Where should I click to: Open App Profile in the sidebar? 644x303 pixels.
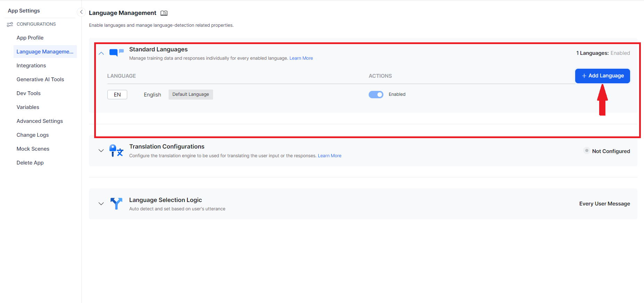[x=30, y=38]
